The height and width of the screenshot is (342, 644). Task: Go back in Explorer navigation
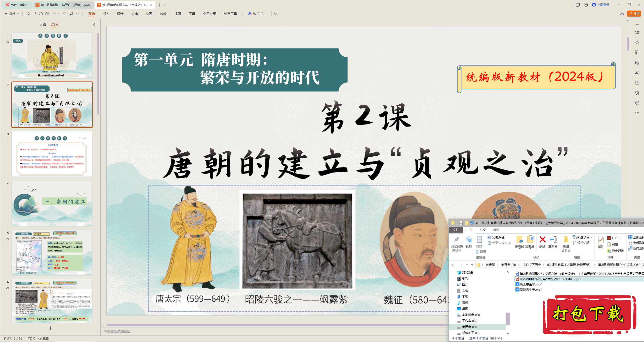(x=454, y=265)
